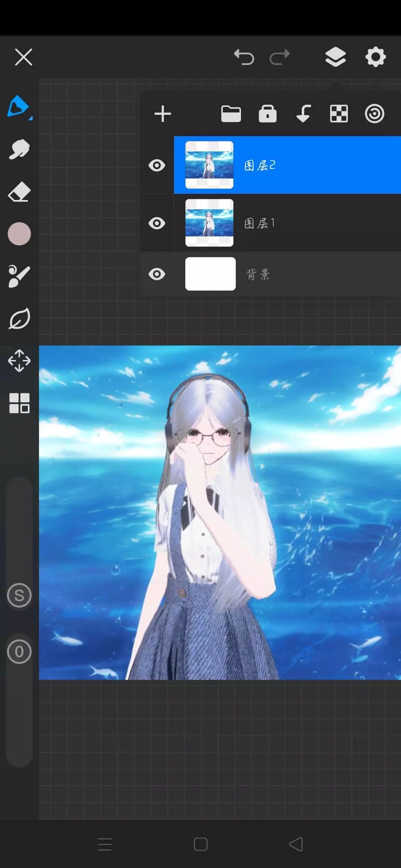Select the leaf-shaped selection tool
Viewport: 401px width, 868px height.
point(19,319)
